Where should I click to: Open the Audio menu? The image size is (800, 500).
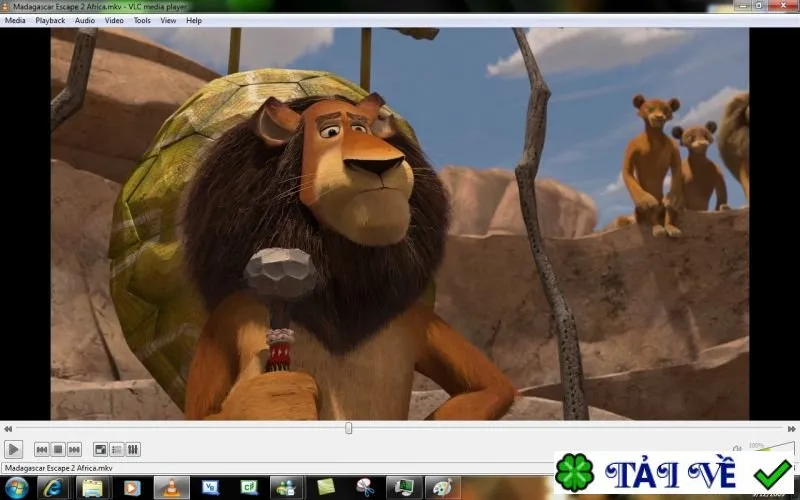(85, 20)
